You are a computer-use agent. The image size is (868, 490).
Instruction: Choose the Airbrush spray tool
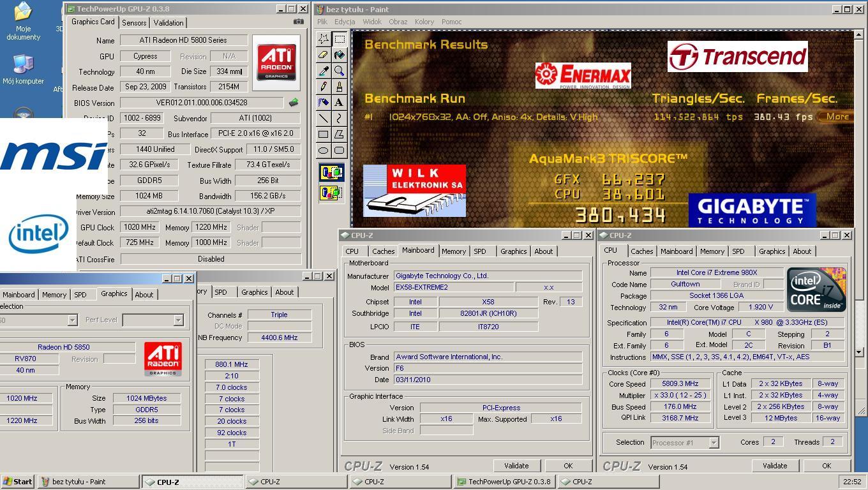(x=324, y=102)
